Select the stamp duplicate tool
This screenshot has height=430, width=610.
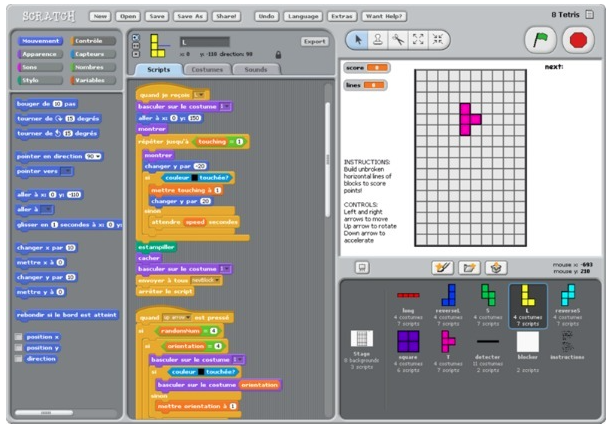[x=377, y=39]
